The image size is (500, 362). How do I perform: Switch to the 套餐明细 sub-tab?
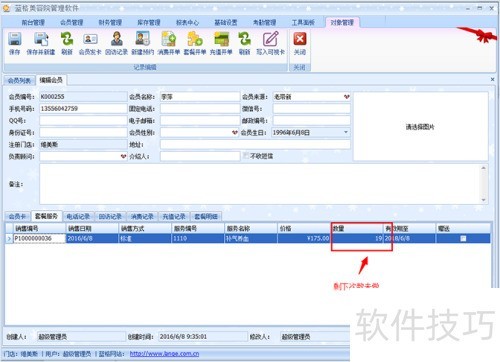[206, 216]
